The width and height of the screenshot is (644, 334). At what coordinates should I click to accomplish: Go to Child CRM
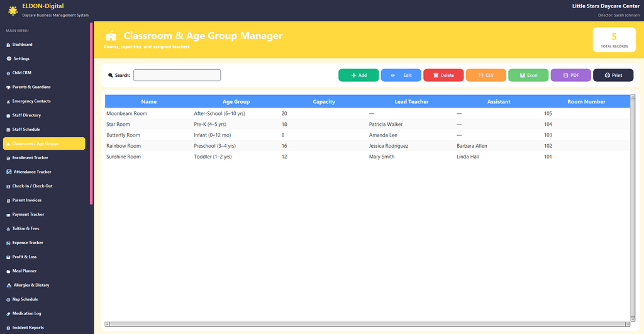point(44,73)
